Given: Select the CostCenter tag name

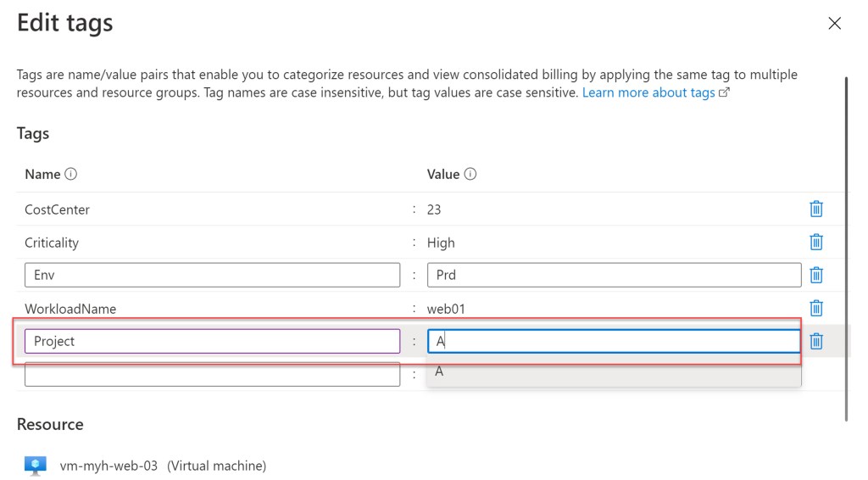Looking at the screenshot, I should [58, 209].
